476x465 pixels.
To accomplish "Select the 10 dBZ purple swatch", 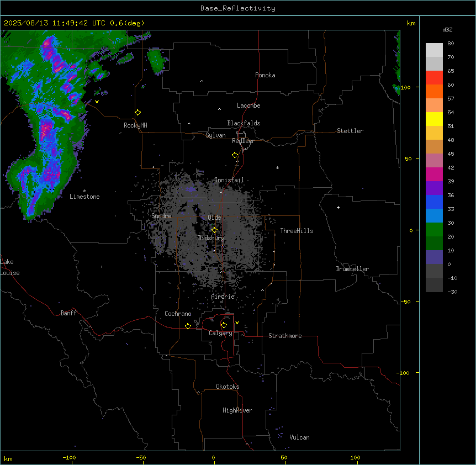I will (x=434, y=257).
